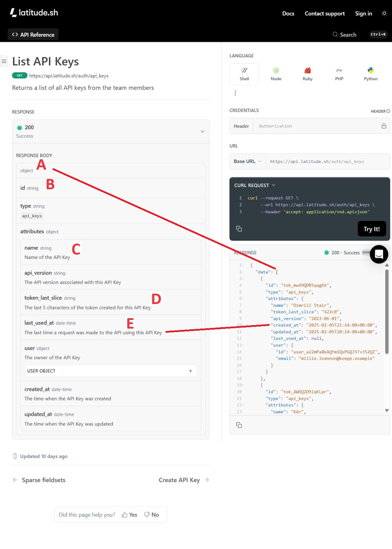
Task: Click thumbs-down No feedback button
Action: [152, 515]
